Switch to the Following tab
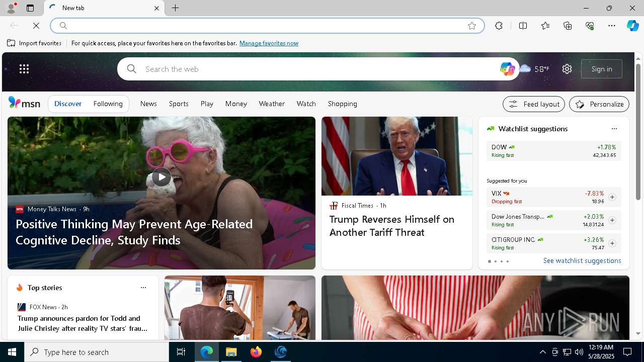Image resolution: width=644 pixels, height=362 pixels. 108,104
